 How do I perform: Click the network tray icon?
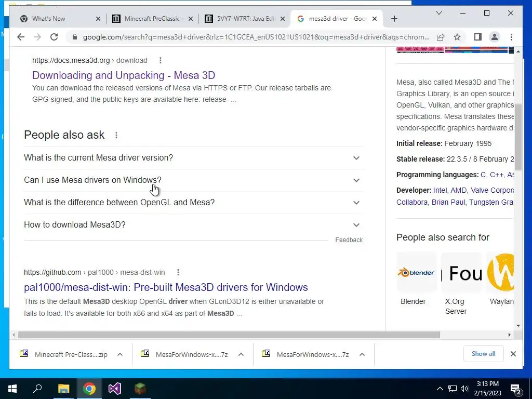[453, 389]
